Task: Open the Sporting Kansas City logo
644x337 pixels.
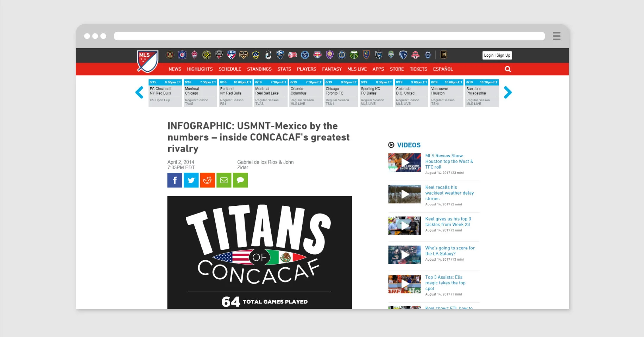Action: (403, 55)
